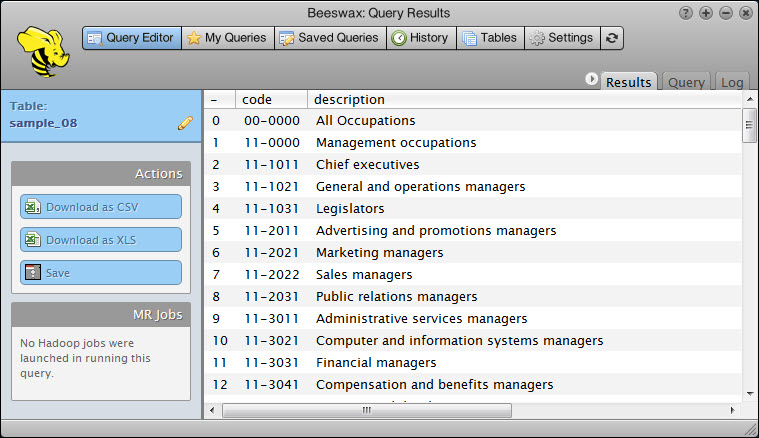The image size is (759, 438).
Task: Open Saved Queries
Action: click(x=329, y=38)
